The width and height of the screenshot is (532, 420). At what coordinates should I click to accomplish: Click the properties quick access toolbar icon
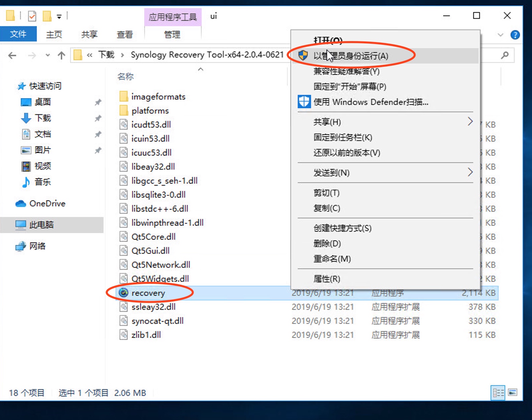[32, 16]
